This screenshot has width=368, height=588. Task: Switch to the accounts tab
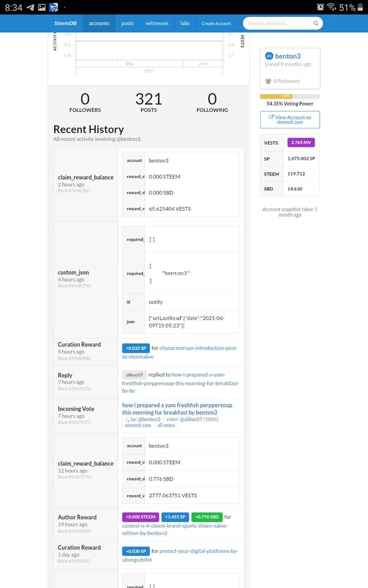99,24
